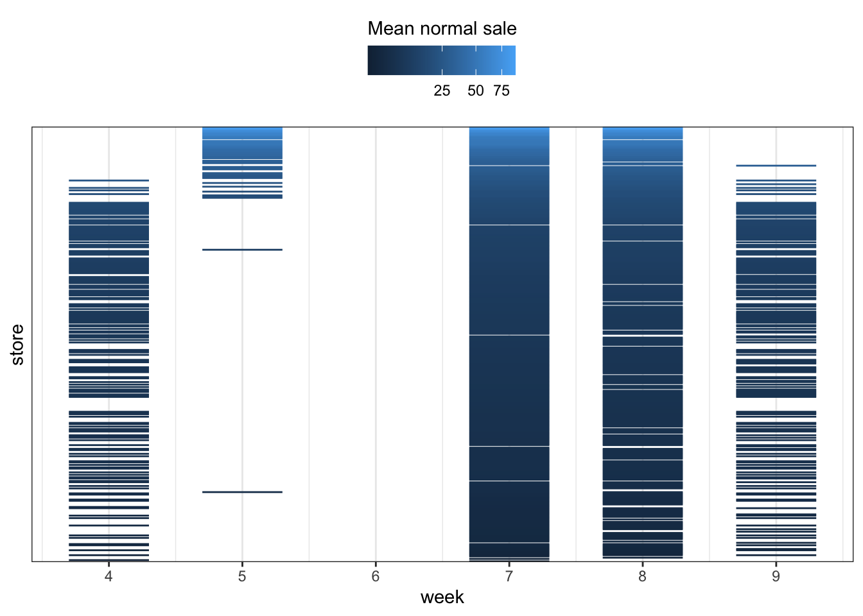
Task: Click legend tick label 25
Action: [x=442, y=91]
